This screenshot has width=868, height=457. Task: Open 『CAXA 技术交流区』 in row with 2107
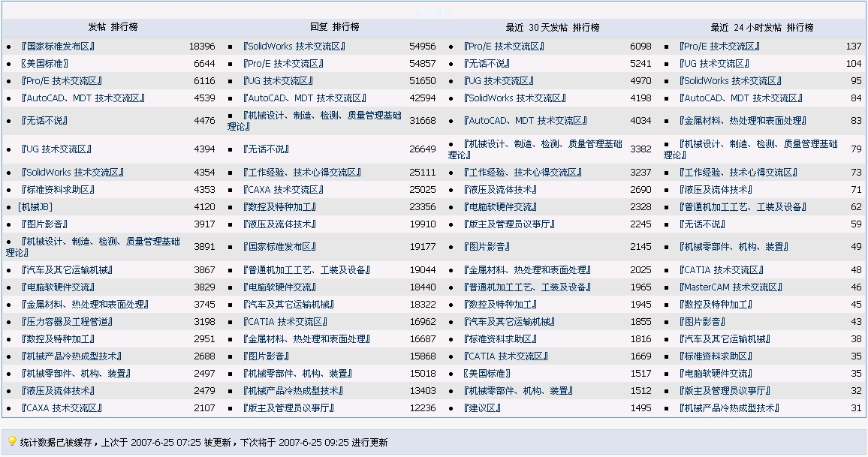62,407
